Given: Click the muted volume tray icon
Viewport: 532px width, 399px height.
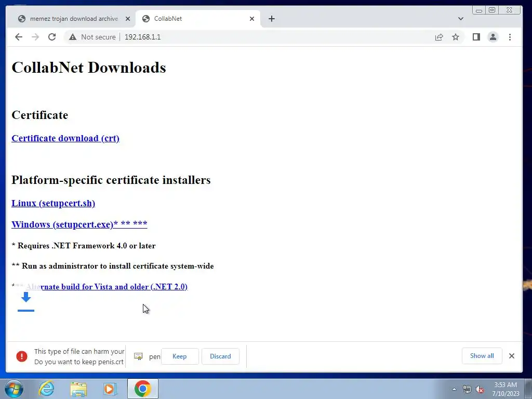Looking at the screenshot, I should (x=480, y=389).
